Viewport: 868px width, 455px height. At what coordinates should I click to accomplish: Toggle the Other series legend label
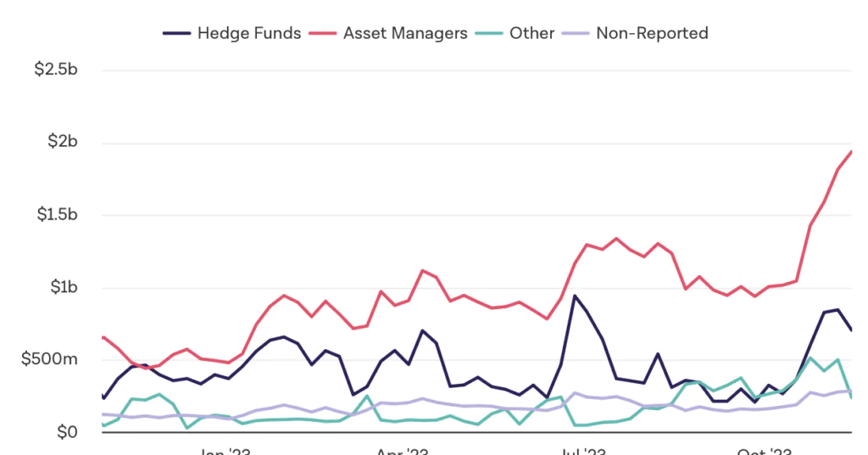point(531,34)
